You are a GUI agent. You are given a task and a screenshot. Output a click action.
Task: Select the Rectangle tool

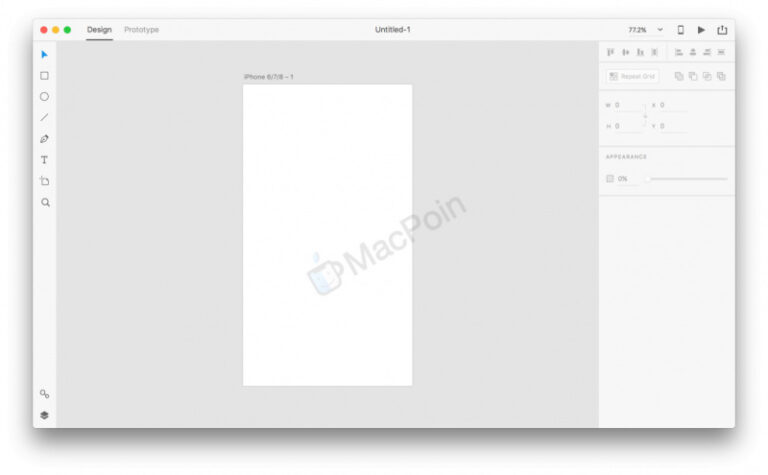point(44,76)
